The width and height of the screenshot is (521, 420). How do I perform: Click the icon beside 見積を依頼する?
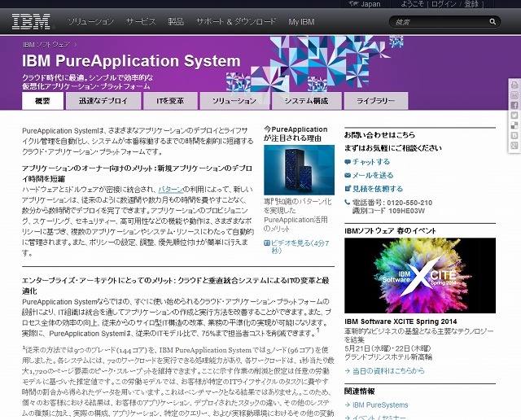348,189
